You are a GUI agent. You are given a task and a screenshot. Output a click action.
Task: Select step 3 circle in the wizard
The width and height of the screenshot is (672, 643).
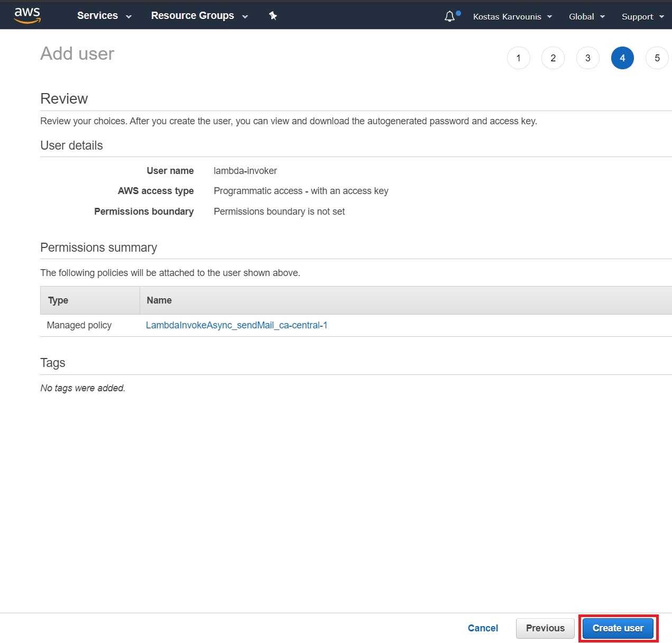click(587, 58)
